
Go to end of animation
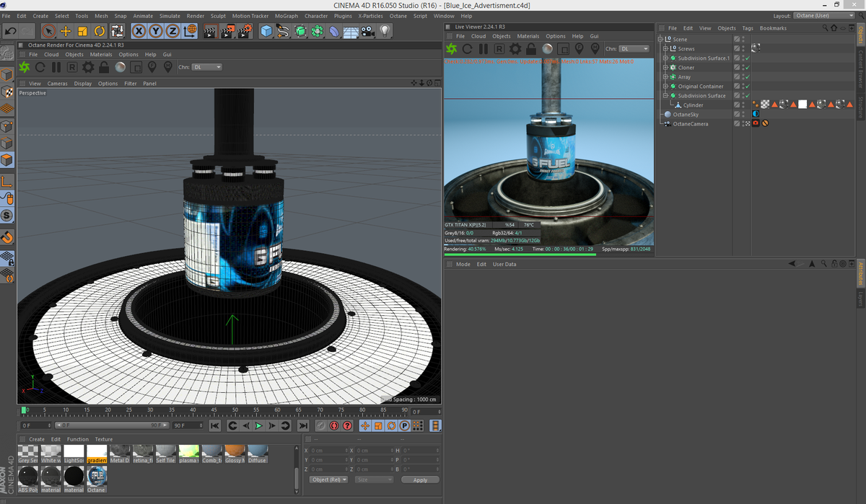click(304, 426)
